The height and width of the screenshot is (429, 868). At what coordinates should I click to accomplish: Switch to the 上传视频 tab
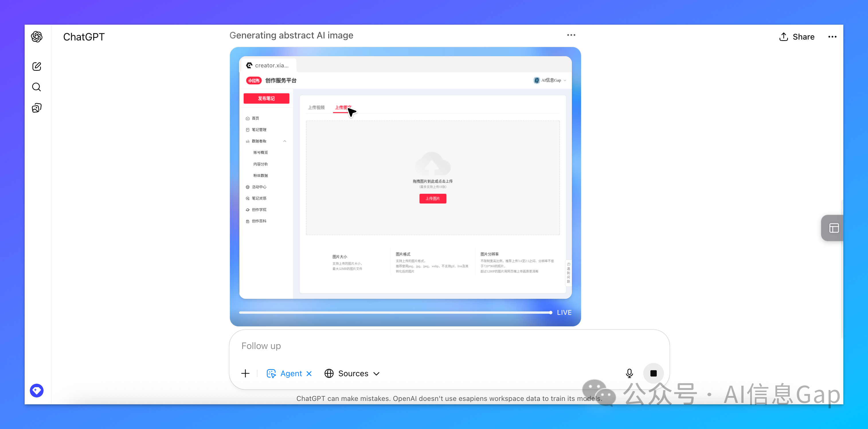(x=316, y=108)
